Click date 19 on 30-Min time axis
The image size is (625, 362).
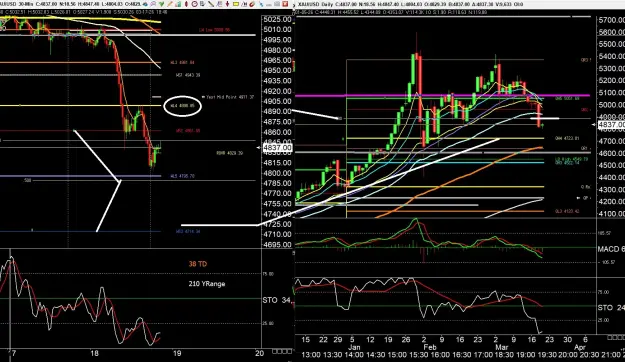177,353
